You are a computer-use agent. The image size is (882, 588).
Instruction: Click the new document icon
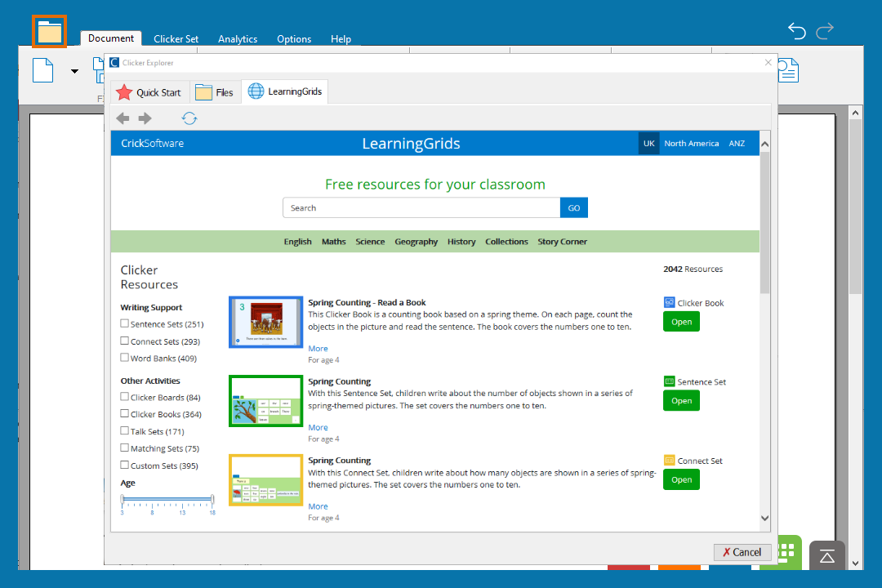(x=43, y=70)
